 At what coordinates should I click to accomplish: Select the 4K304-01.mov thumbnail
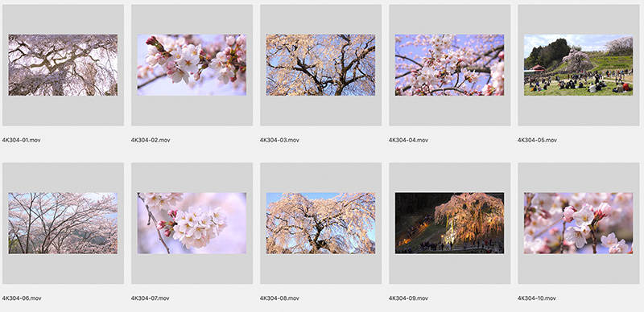pyautogui.click(x=63, y=65)
